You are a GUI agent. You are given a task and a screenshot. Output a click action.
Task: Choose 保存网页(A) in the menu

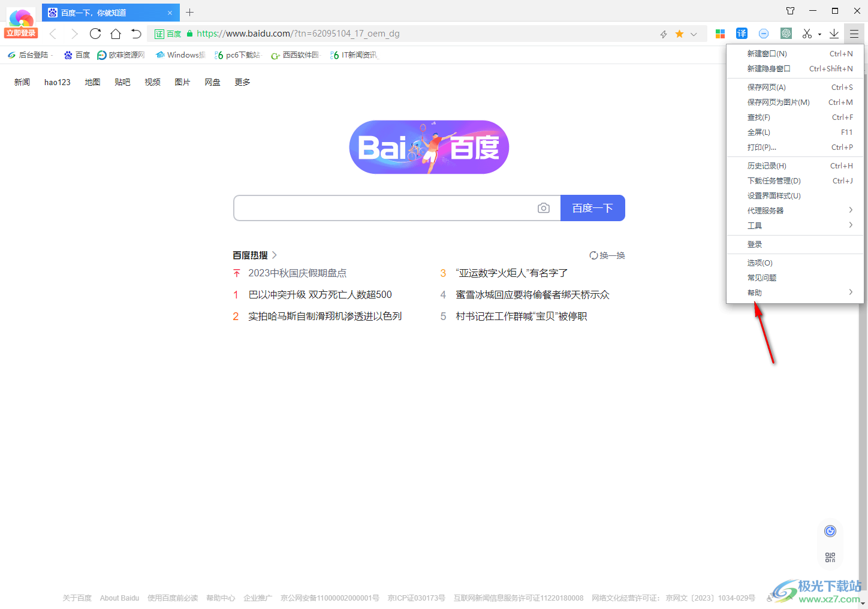coord(795,88)
